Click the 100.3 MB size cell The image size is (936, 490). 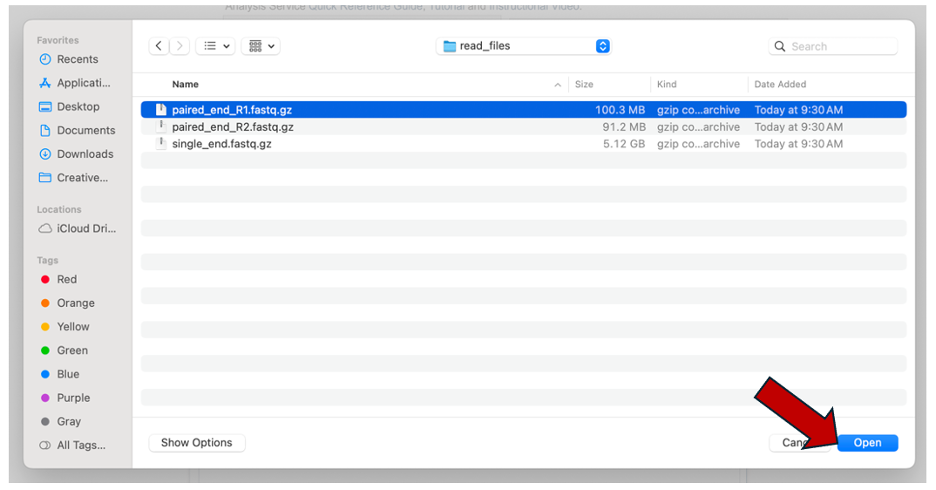(x=620, y=110)
